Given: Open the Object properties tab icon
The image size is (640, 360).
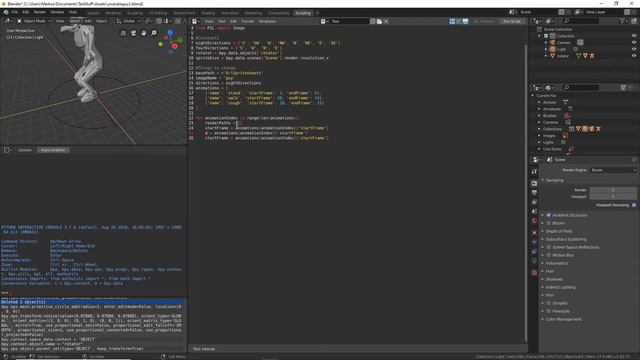Looking at the screenshot, I should coord(534,232).
